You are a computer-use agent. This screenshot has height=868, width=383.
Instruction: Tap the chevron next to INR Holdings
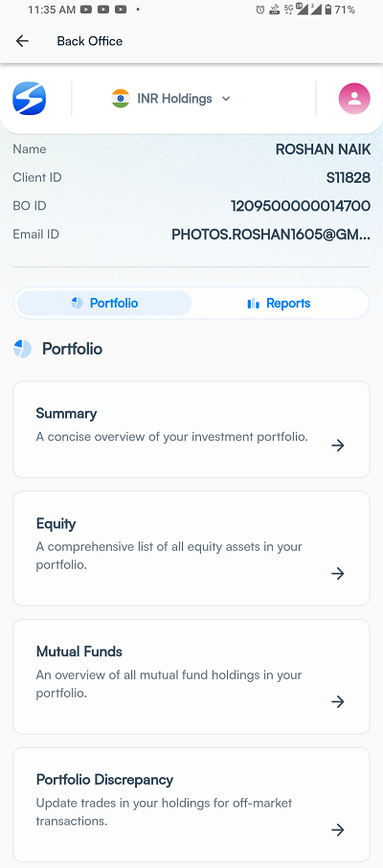(x=226, y=99)
